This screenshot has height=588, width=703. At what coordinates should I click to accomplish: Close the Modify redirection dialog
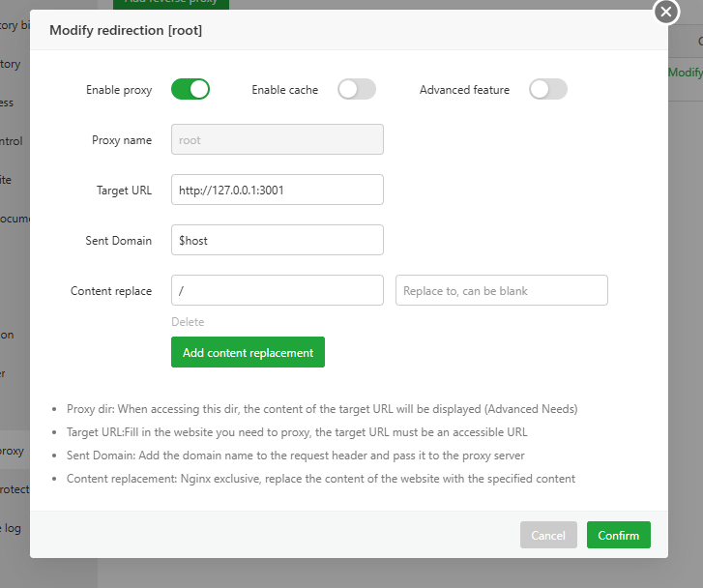coord(665,12)
